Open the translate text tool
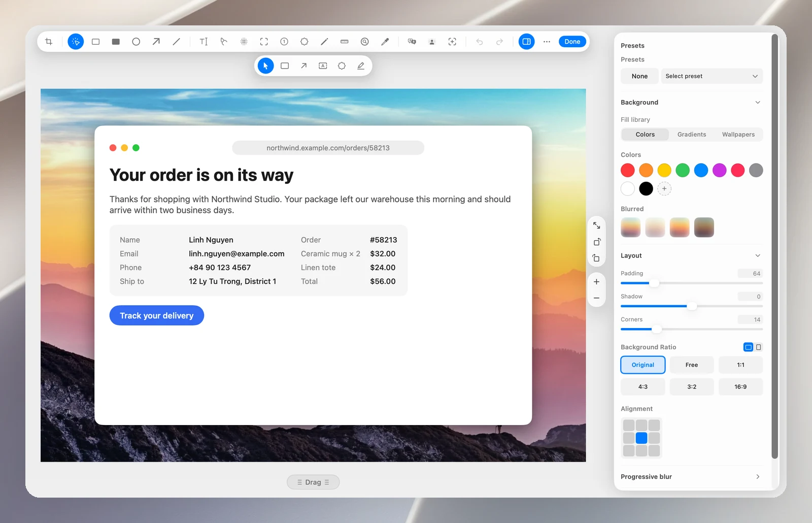The height and width of the screenshot is (523, 812). coord(412,42)
